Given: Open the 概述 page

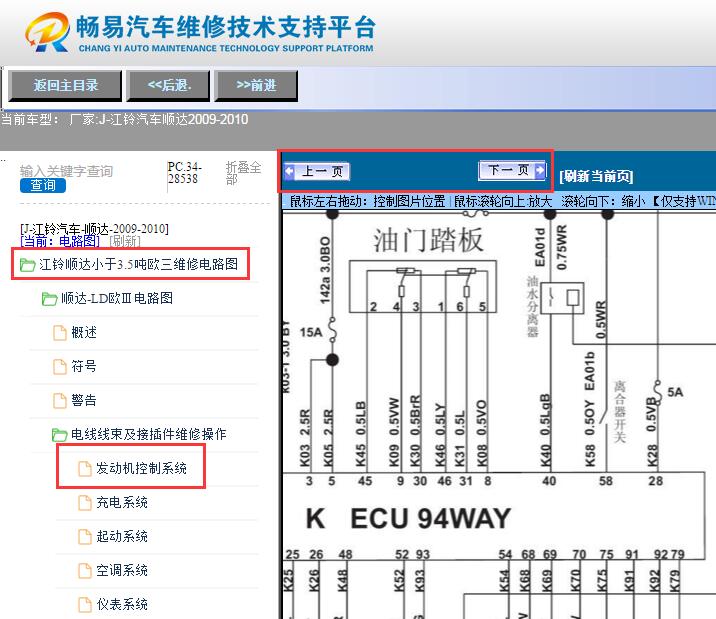Looking at the screenshot, I should point(84,333).
